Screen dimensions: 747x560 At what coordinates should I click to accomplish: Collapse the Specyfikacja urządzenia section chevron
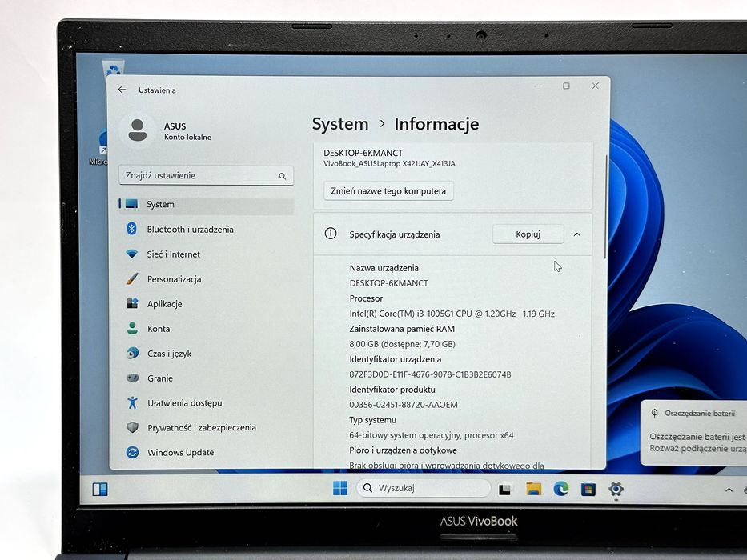click(x=577, y=234)
